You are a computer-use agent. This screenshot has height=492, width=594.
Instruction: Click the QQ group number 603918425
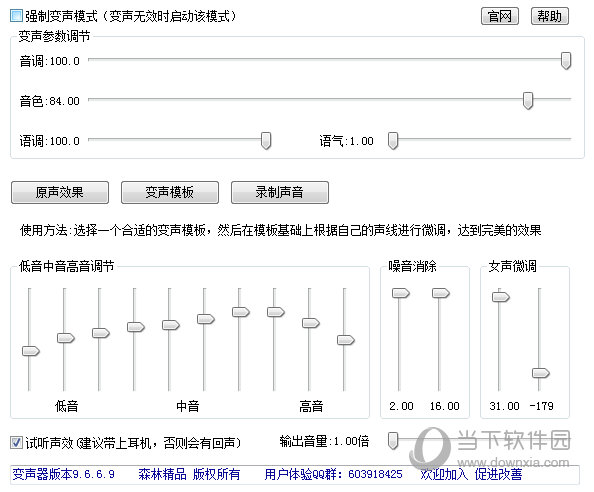coord(375,474)
